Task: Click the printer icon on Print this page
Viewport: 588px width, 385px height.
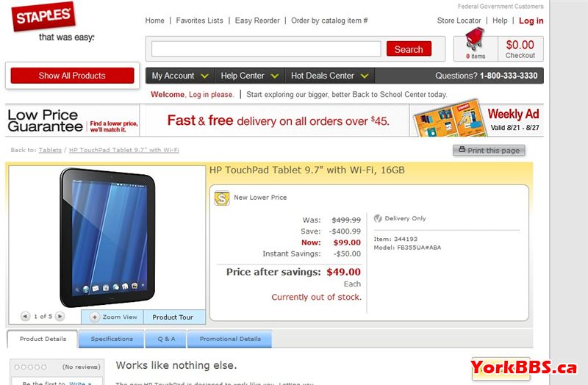Action: click(x=462, y=150)
